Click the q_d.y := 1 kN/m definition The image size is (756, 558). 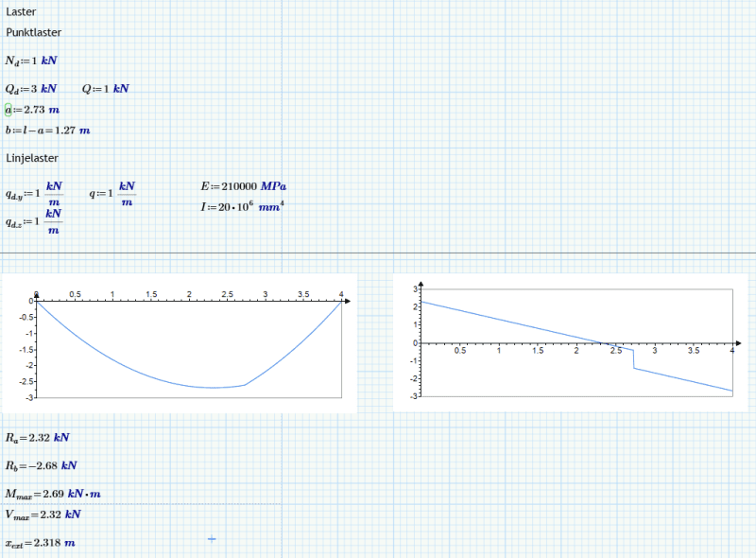pyautogui.click(x=34, y=194)
